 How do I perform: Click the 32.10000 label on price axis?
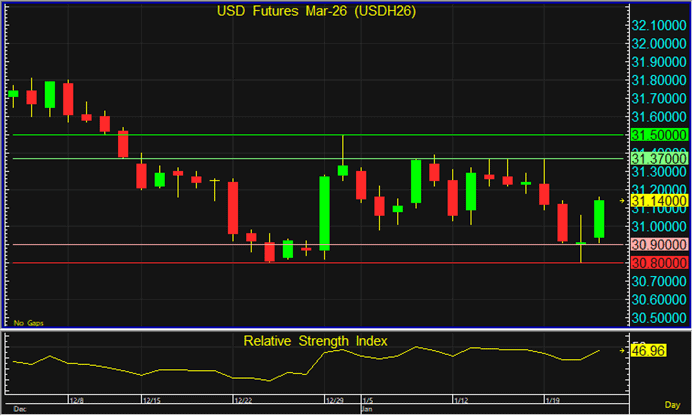point(657,25)
